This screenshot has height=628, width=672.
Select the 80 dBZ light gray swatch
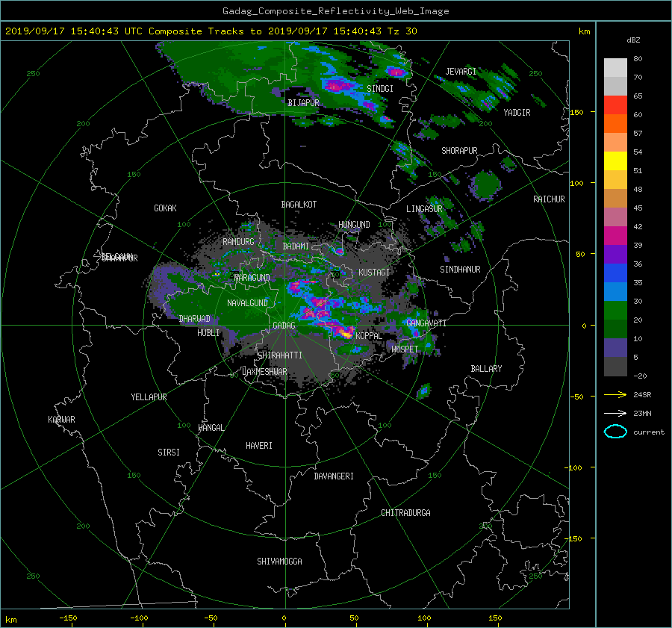[x=615, y=67]
